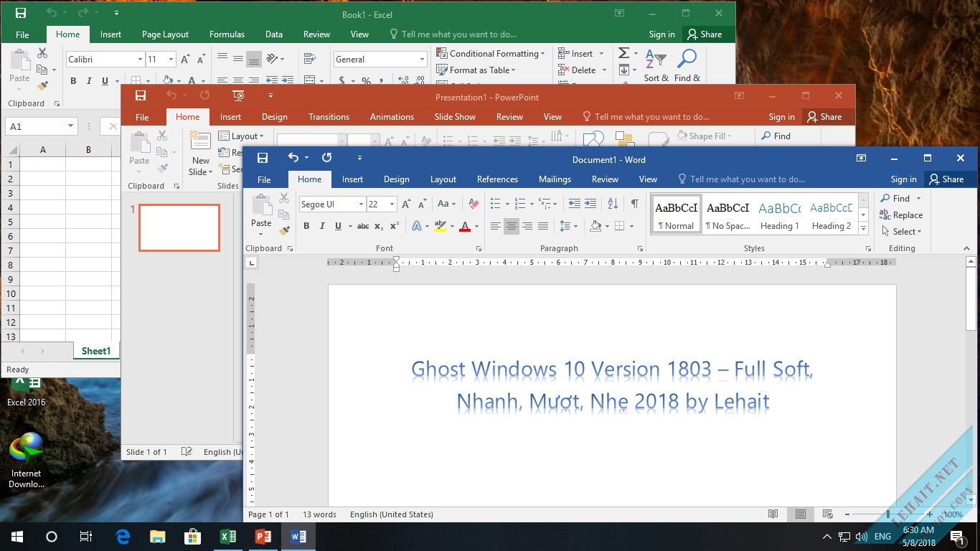Toggle Justify alignment in Word
Screen dimensions: 980x551
(x=543, y=226)
